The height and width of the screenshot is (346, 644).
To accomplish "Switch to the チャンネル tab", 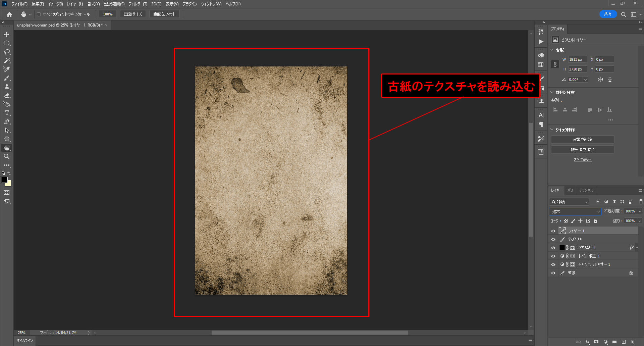I will (586, 190).
